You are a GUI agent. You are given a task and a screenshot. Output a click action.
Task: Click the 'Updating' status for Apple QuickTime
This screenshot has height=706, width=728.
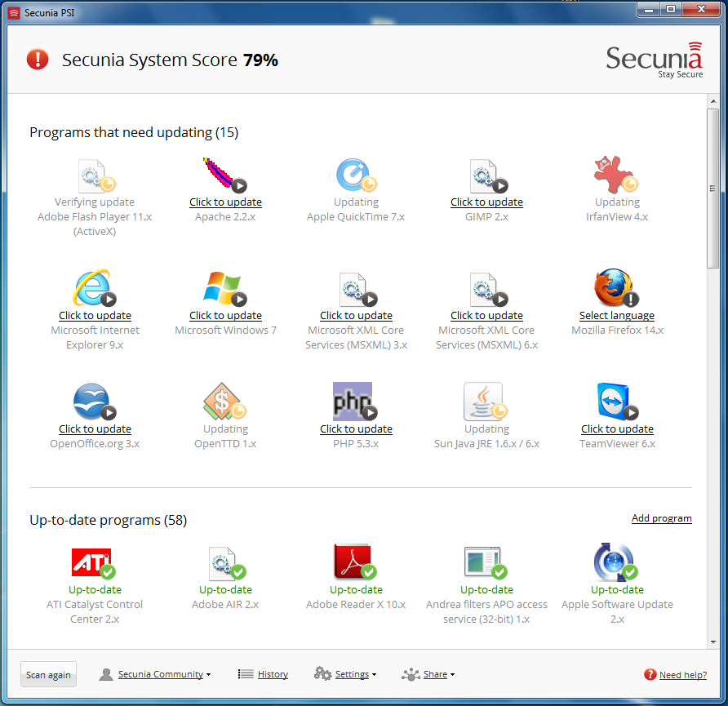tap(356, 202)
